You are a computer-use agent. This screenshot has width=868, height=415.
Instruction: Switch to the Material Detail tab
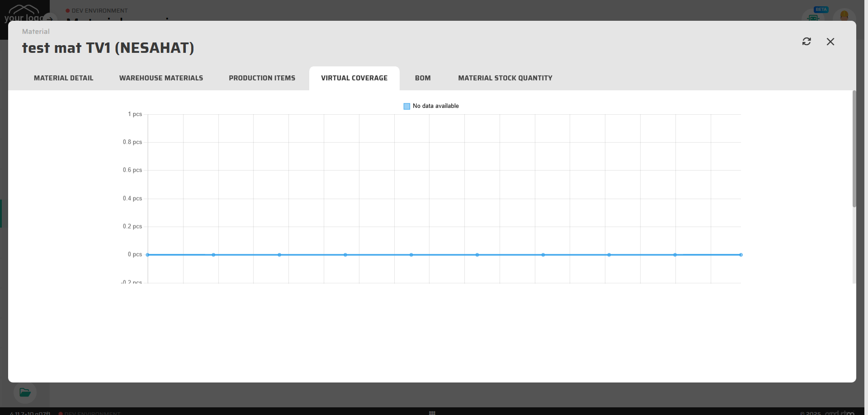coord(64,78)
